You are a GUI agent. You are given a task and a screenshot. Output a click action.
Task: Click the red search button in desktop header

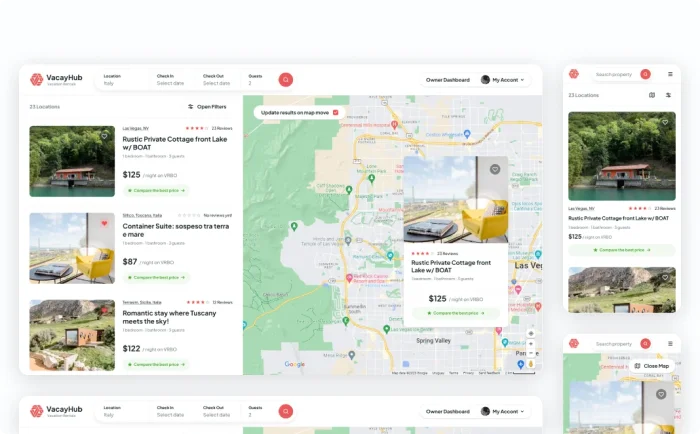tap(286, 79)
